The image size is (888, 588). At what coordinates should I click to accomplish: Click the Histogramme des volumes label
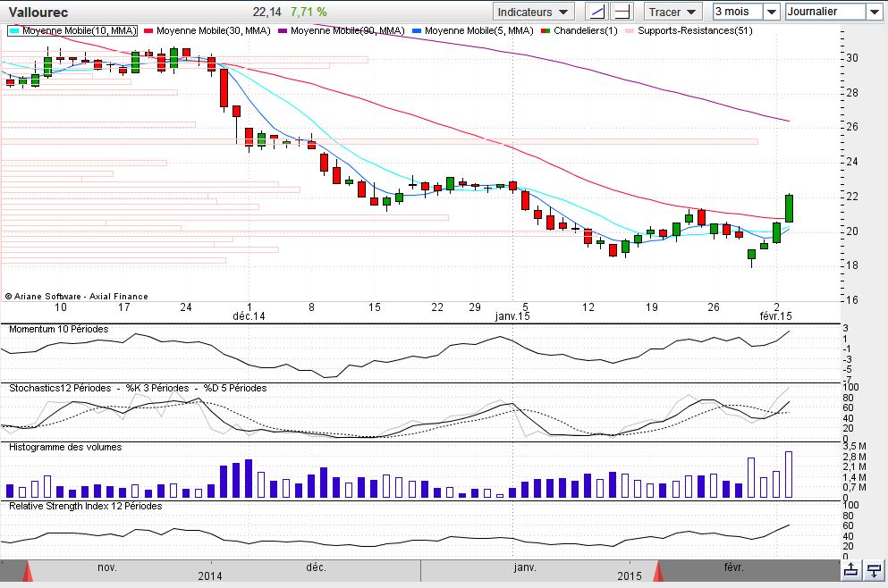tap(65, 447)
